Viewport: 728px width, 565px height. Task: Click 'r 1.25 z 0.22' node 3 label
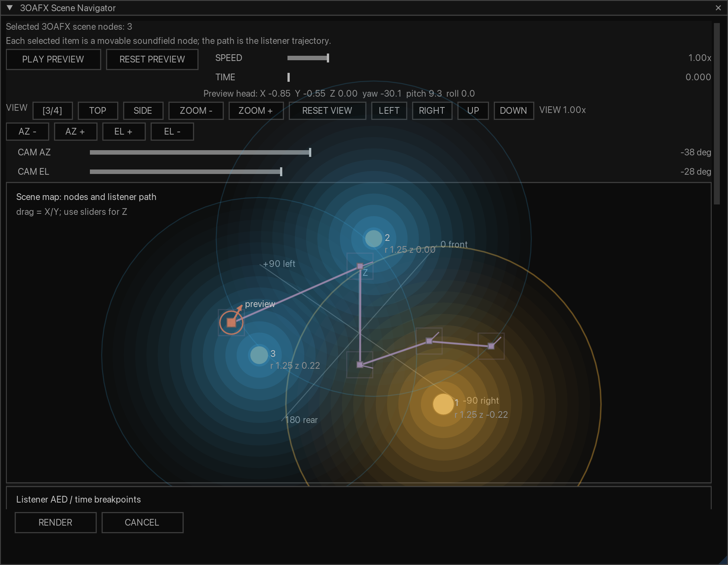coord(295,366)
